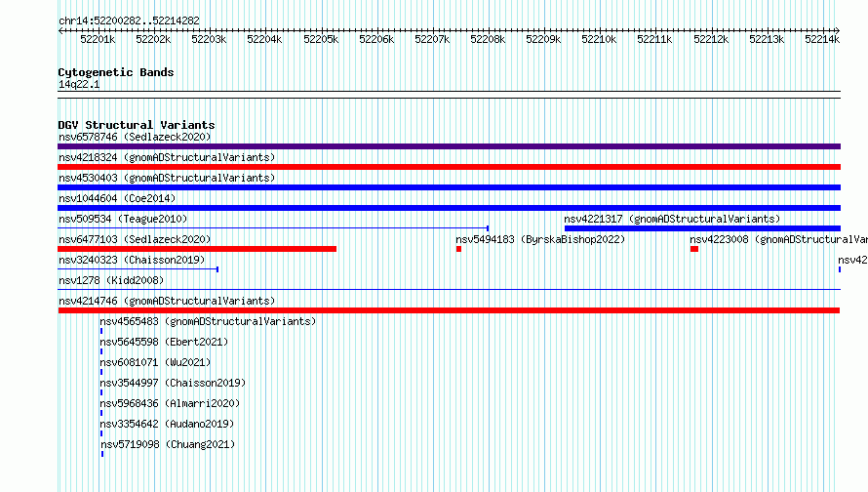
Task: Open the nsv4223008 variant label
Action: click(779, 239)
